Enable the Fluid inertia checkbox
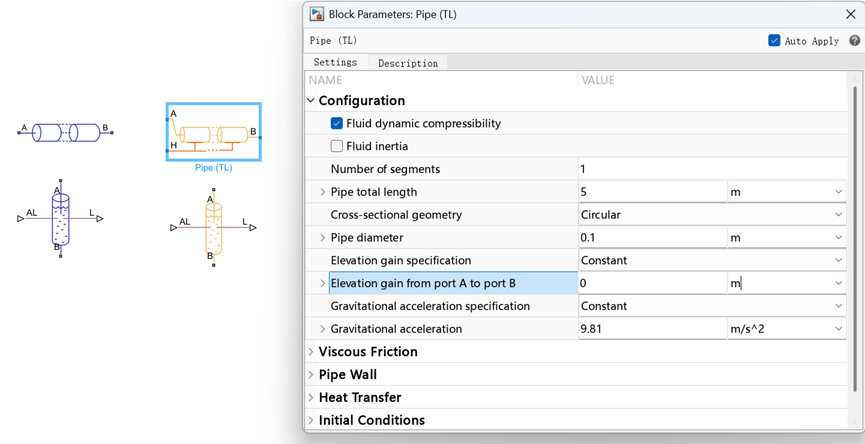This screenshot has width=865, height=444. tap(337, 146)
